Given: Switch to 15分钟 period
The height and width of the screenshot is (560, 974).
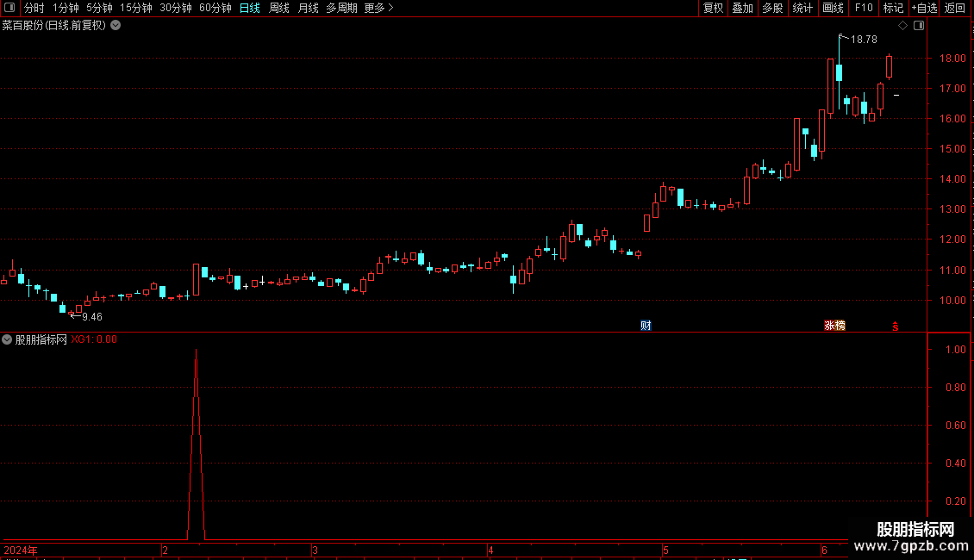Looking at the screenshot, I should pyautogui.click(x=135, y=8).
